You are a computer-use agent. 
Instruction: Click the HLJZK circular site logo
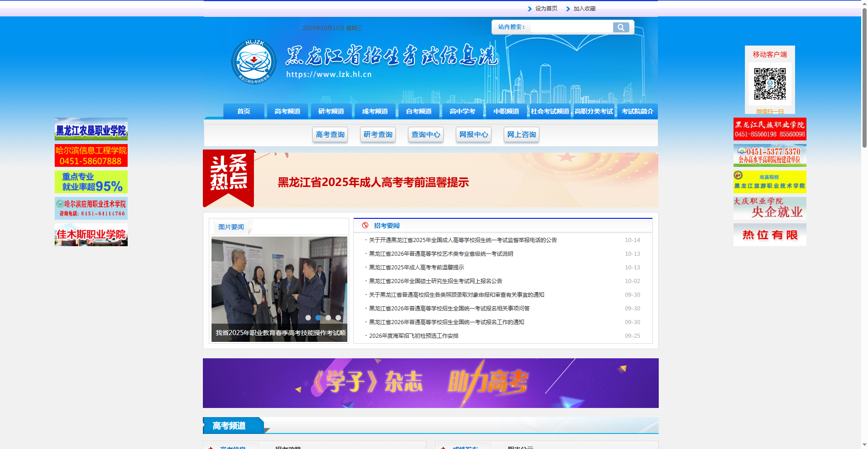(x=254, y=62)
